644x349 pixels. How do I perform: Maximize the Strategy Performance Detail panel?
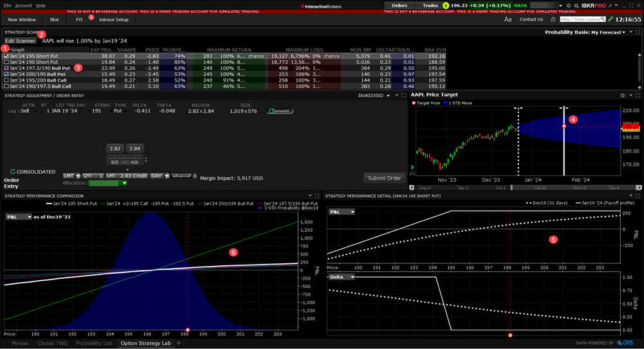[x=638, y=196]
